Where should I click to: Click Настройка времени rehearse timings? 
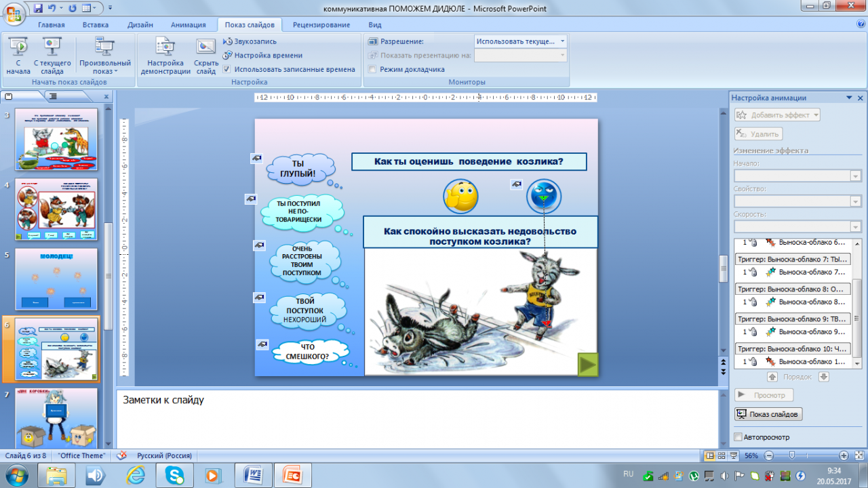point(262,55)
